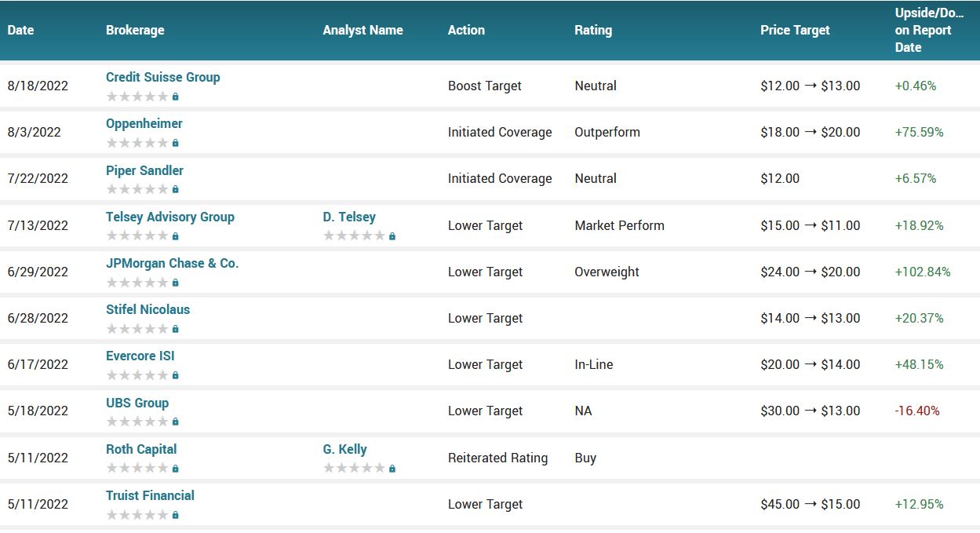Select the '$45.00 → $15.00' price target
The width and height of the screenshot is (980, 533).
[811, 504]
